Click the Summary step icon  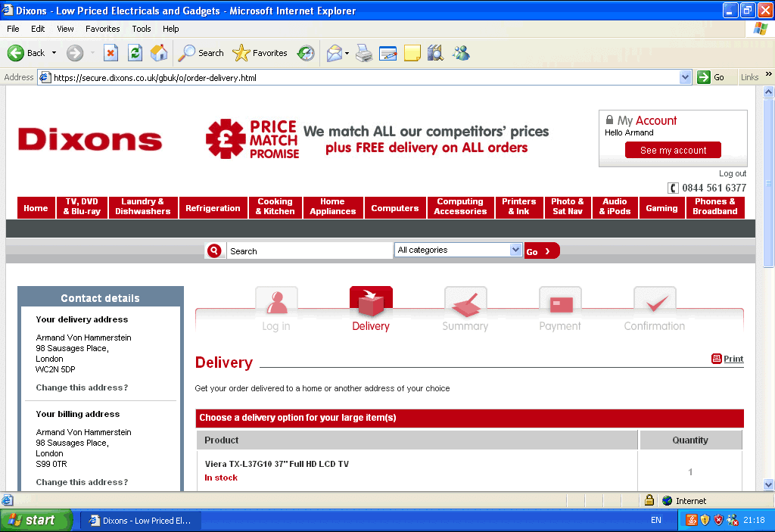pyautogui.click(x=465, y=303)
